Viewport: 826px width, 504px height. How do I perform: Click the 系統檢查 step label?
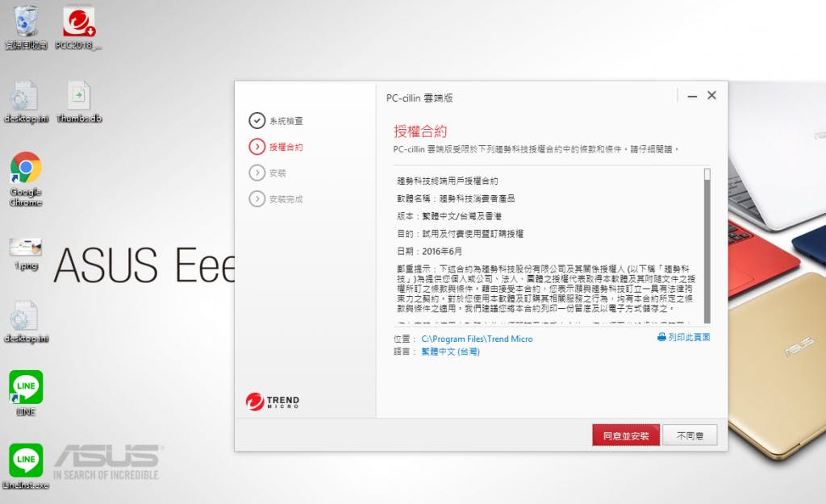[x=286, y=121]
